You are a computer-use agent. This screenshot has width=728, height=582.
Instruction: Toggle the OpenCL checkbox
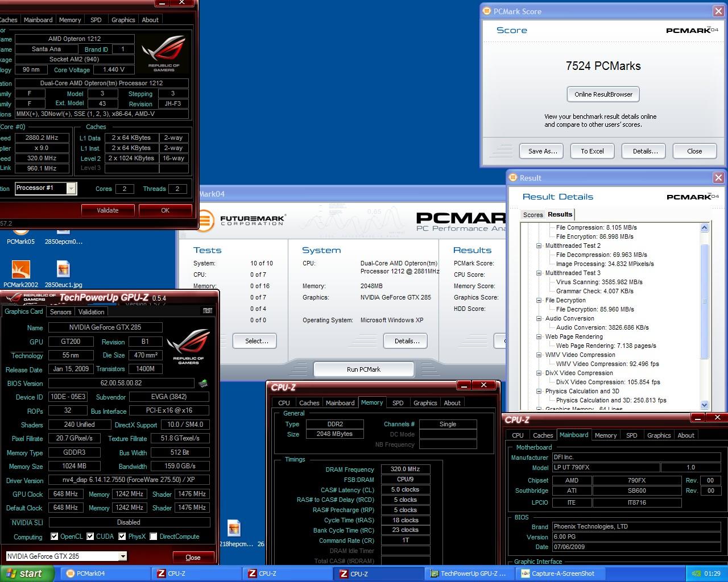pos(54,536)
